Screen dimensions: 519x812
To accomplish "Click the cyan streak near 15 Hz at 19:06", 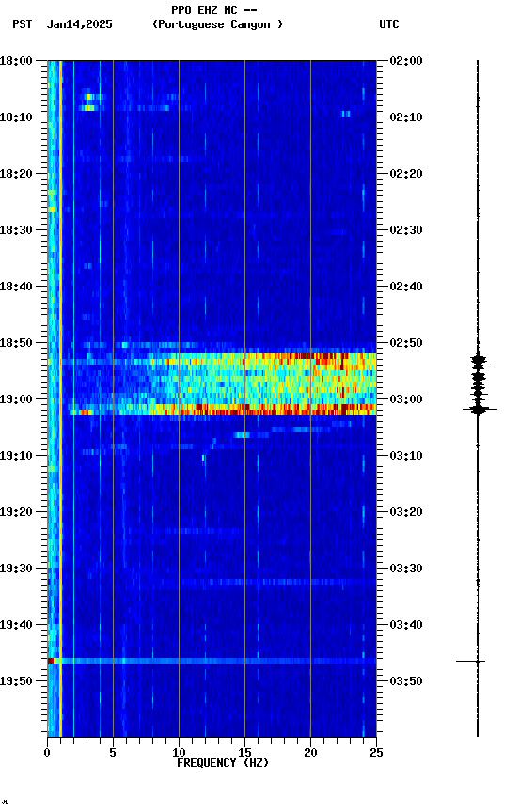I will [x=243, y=435].
